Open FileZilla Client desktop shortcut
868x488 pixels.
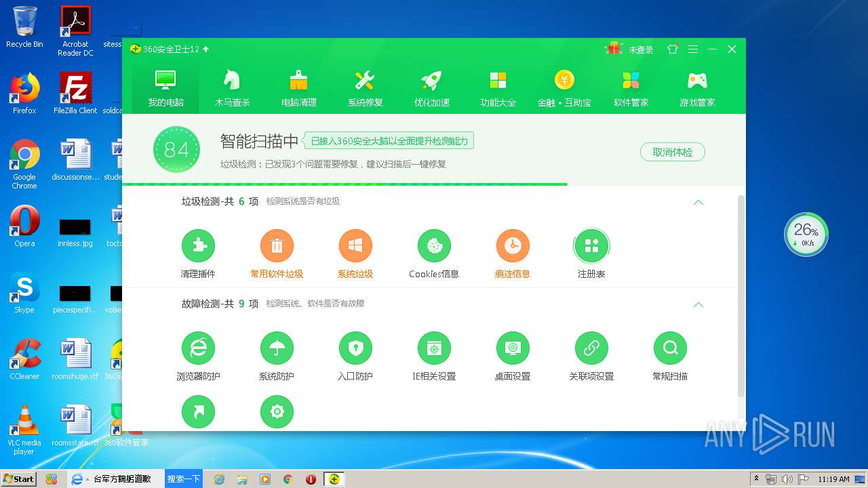coord(75,94)
